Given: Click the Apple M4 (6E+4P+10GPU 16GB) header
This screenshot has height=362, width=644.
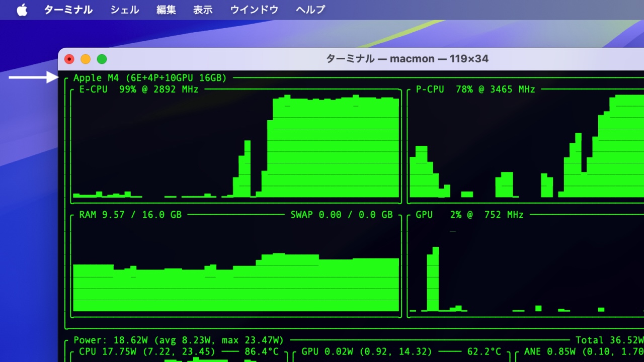Looking at the screenshot, I should click(x=150, y=78).
